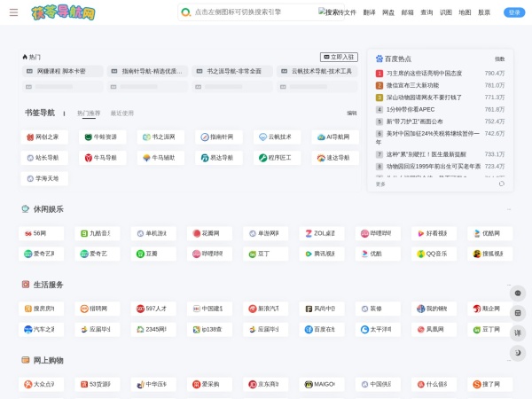The width and height of the screenshot is (532, 399).
Task: Click 编辑 in the bookmarks section
Action: coord(352,113)
